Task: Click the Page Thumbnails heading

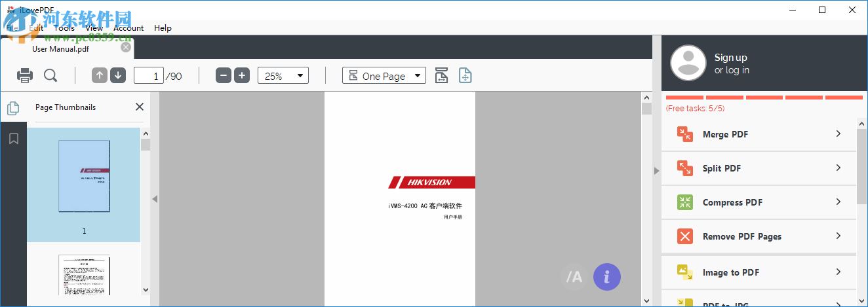Action: pos(66,107)
